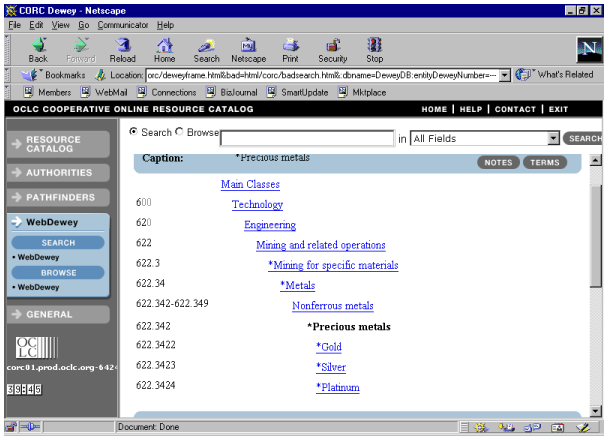Click the content frame scroll down arrow
The image size is (609, 443).
(596, 411)
